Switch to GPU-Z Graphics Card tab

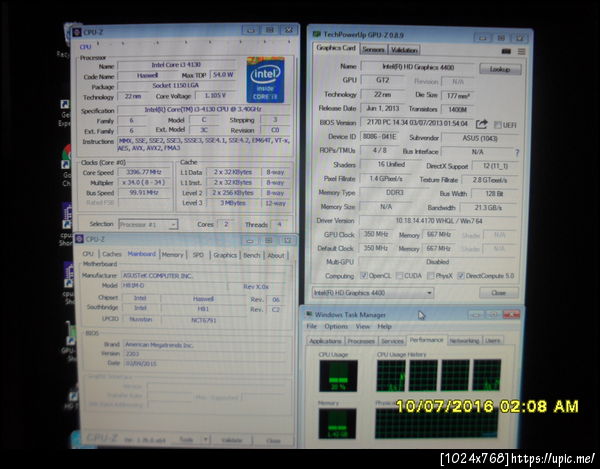pos(336,48)
